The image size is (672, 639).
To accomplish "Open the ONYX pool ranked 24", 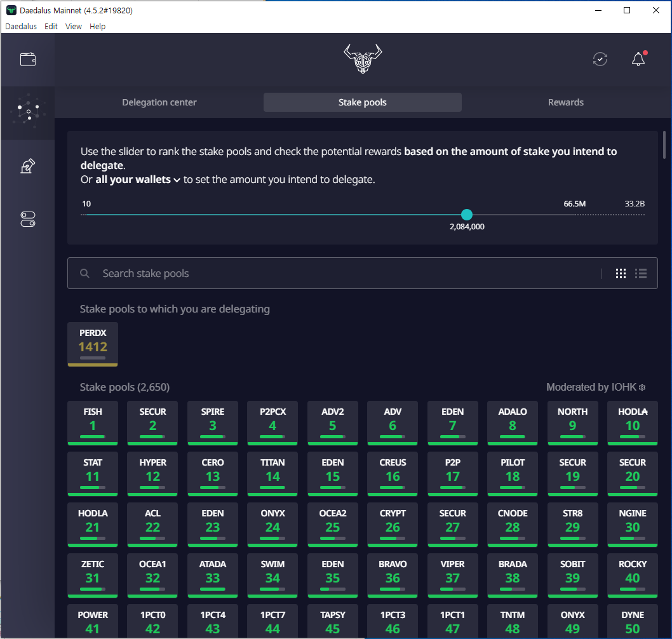I will (x=272, y=525).
